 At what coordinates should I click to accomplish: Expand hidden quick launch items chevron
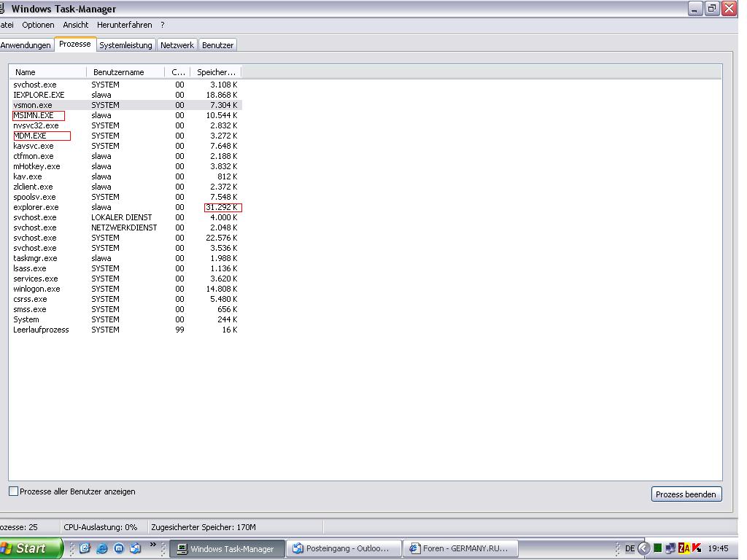pos(152,545)
